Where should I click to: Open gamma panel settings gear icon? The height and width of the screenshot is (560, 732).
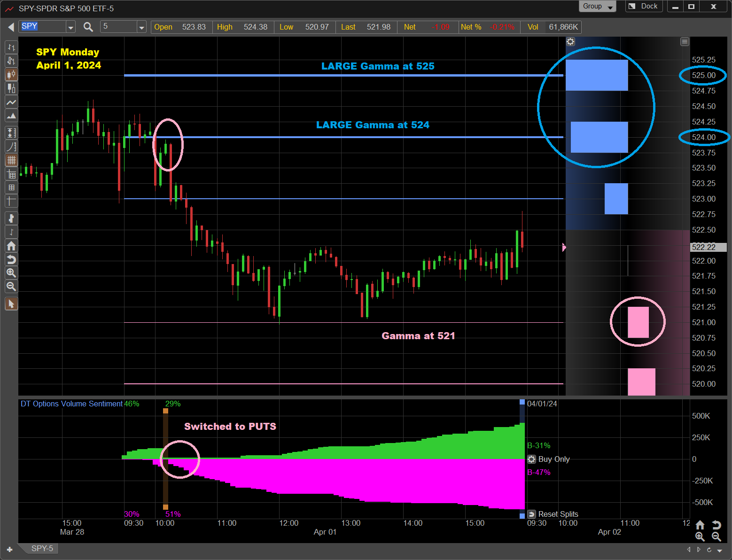point(570,42)
